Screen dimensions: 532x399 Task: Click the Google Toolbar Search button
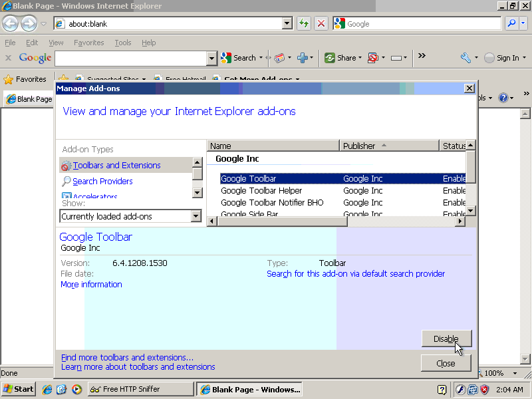[238, 58]
